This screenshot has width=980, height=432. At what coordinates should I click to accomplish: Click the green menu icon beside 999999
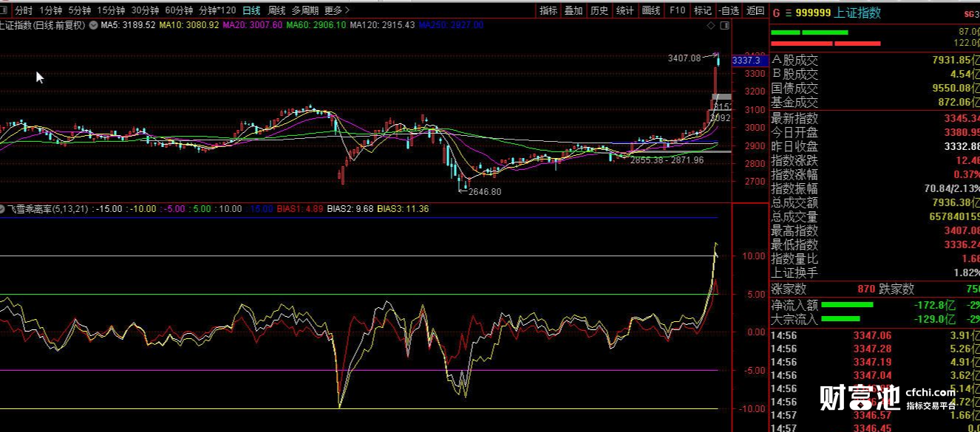[788, 13]
